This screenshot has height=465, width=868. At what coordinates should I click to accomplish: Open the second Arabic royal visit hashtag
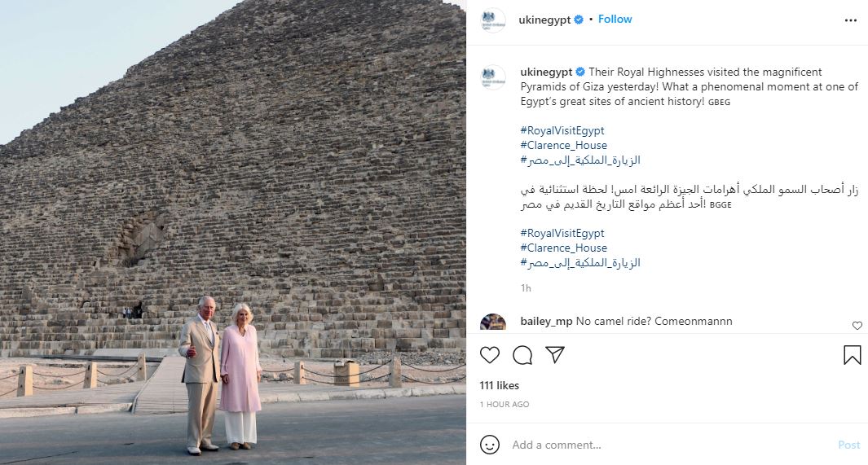(x=580, y=263)
